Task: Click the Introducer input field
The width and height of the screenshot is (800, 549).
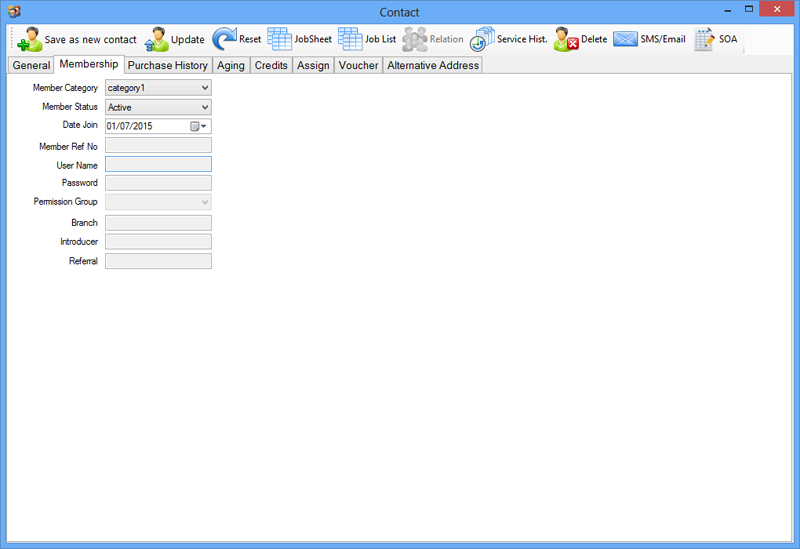Action: coord(158,242)
